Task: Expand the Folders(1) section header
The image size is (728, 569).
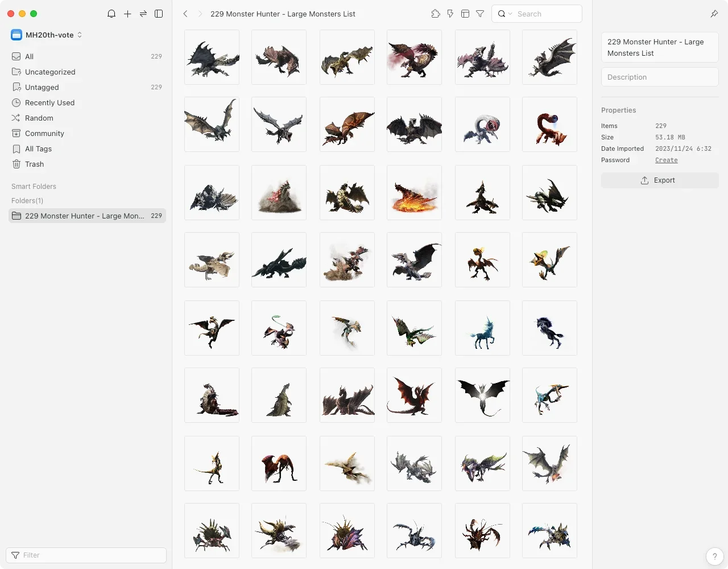Action: point(27,200)
